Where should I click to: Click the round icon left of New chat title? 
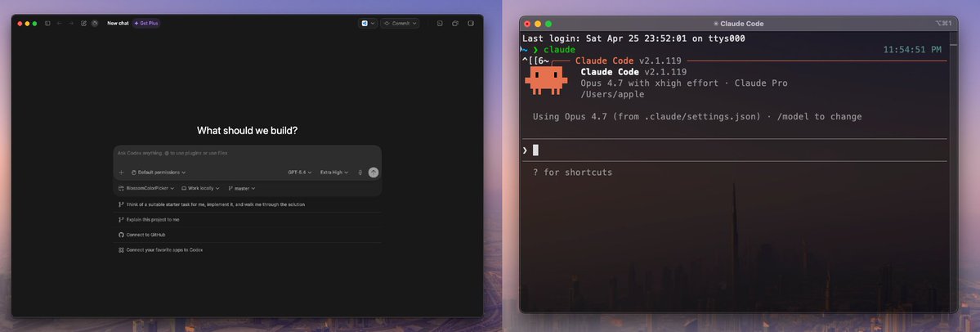click(95, 23)
